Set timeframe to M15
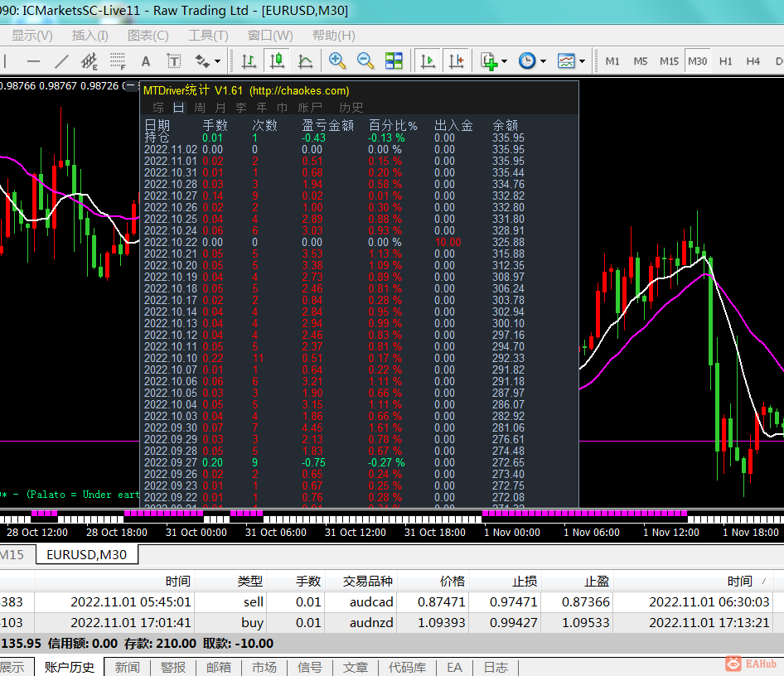The width and height of the screenshot is (784, 676). [x=669, y=61]
